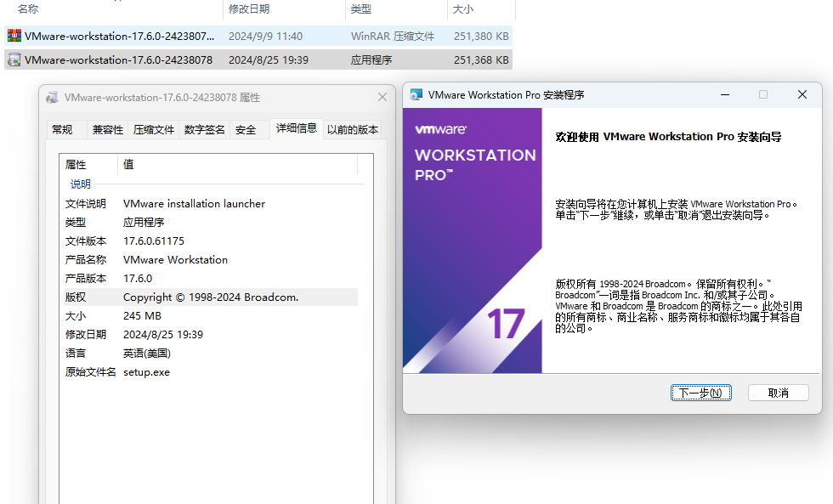Select the 原始文件名 property row
The image size is (833, 504).
click(x=210, y=372)
